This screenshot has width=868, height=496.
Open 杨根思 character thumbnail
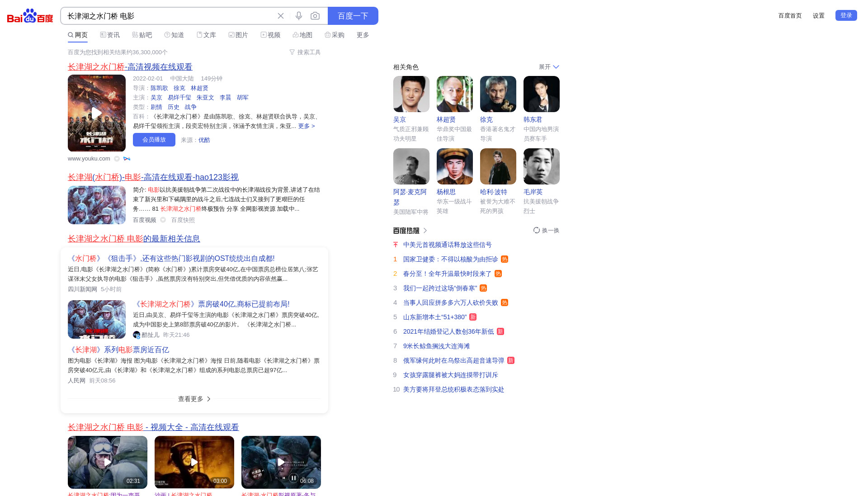(455, 166)
